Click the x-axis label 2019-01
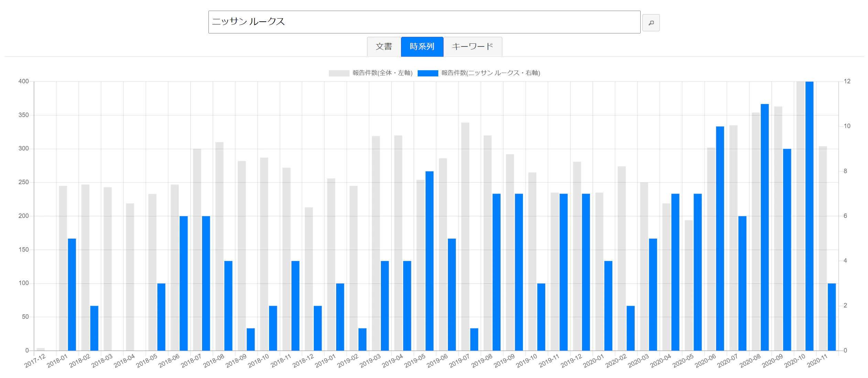 pyautogui.click(x=325, y=360)
